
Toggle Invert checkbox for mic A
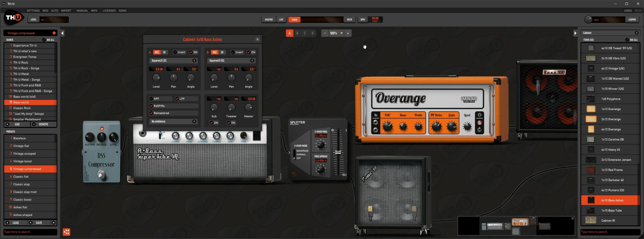(175, 52)
